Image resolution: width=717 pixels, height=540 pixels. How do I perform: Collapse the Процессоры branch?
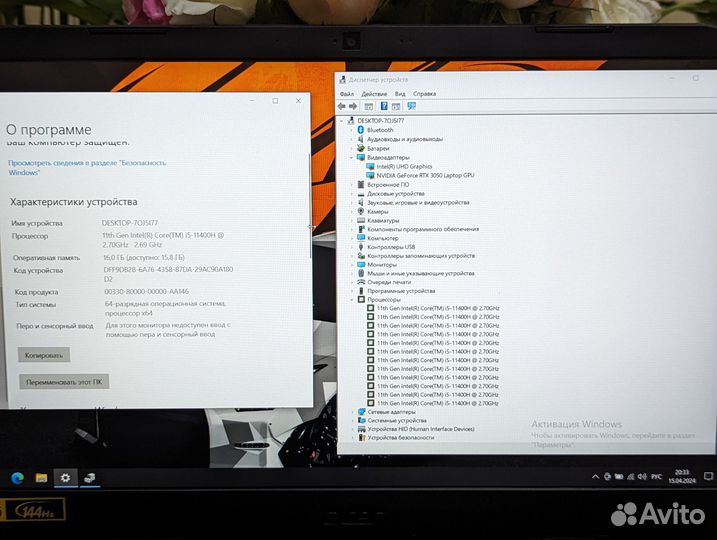tap(352, 299)
